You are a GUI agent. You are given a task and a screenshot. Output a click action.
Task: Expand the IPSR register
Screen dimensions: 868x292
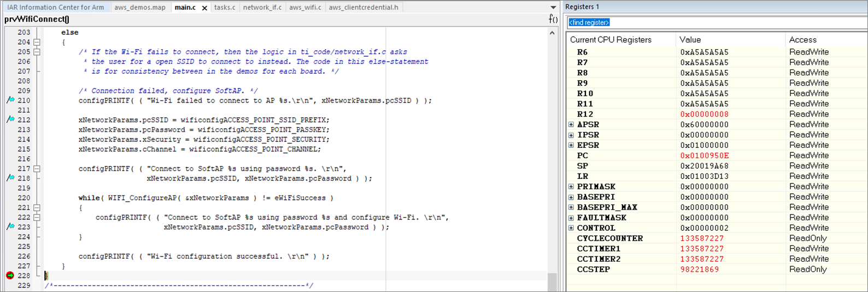pyautogui.click(x=571, y=135)
